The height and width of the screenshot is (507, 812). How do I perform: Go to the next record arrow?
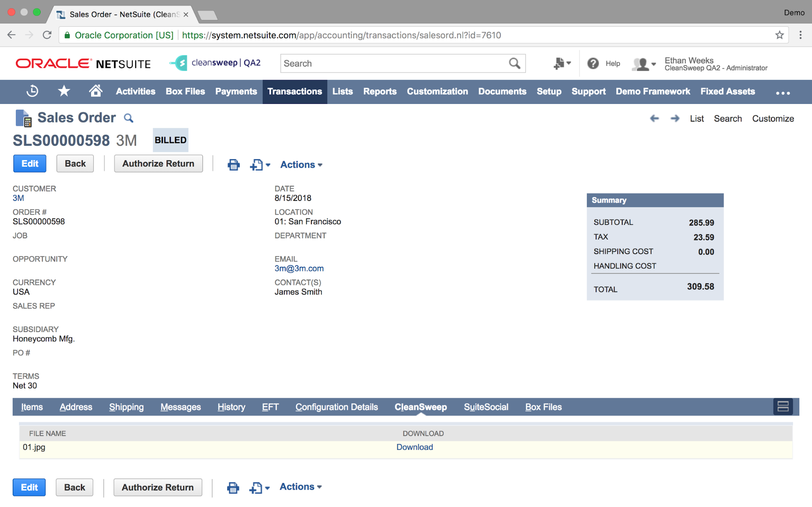675,119
